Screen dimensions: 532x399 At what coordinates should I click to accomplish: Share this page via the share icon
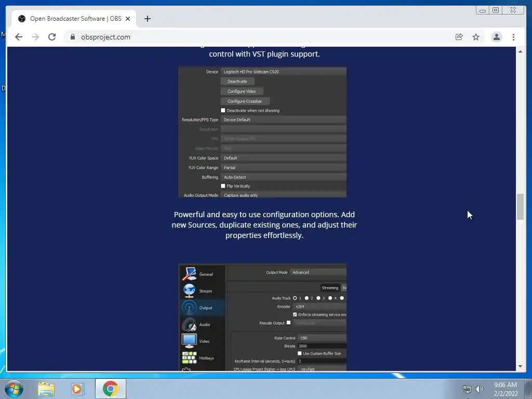(x=459, y=37)
